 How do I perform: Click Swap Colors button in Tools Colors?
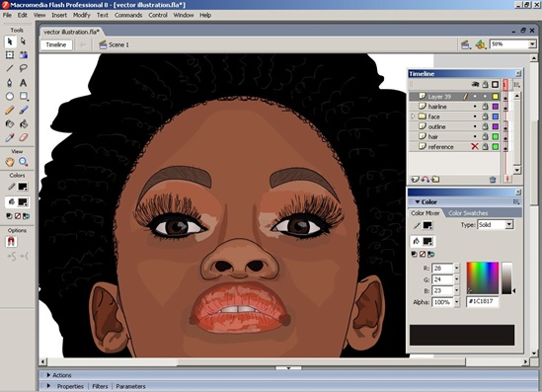pyautogui.click(x=26, y=216)
